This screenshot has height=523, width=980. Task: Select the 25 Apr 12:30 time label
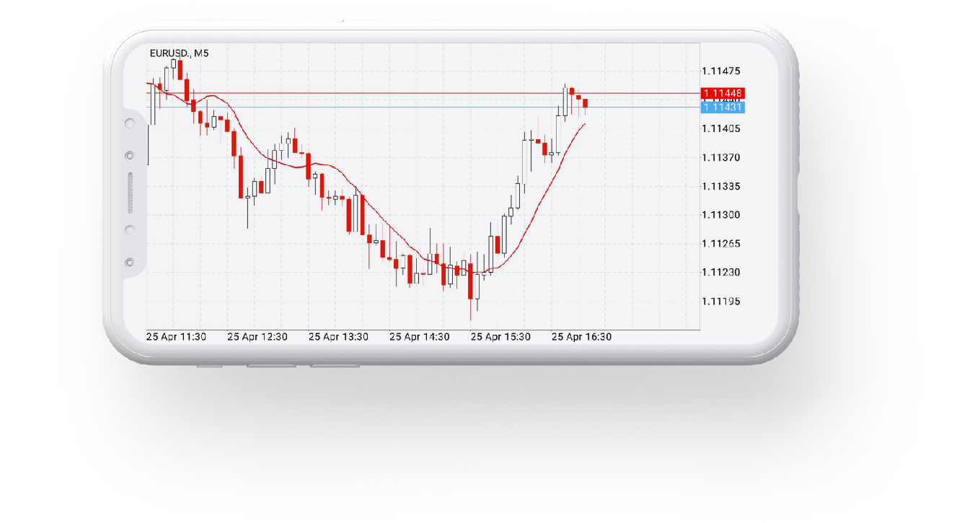(257, 337)
